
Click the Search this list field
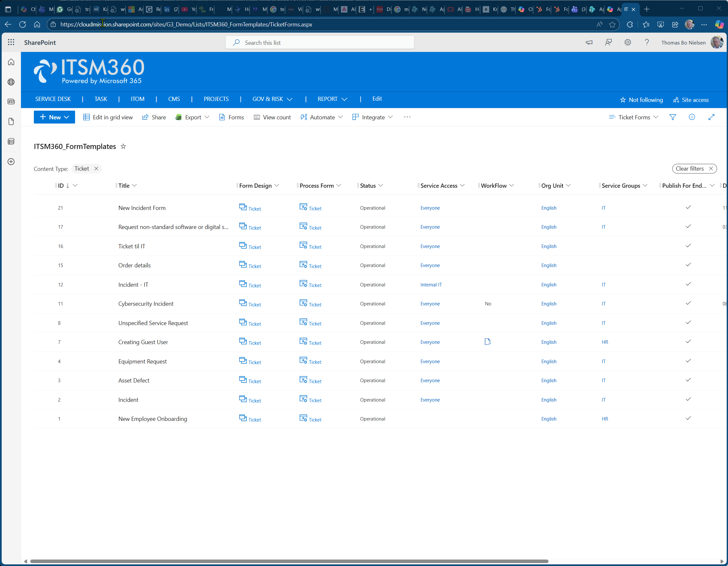[x=319, y=42]
